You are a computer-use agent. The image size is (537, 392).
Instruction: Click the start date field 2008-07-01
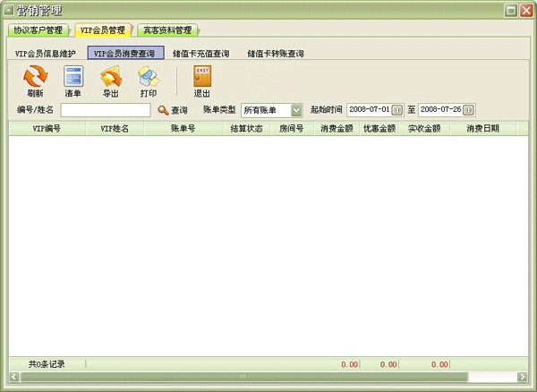(x=368, y=110)
